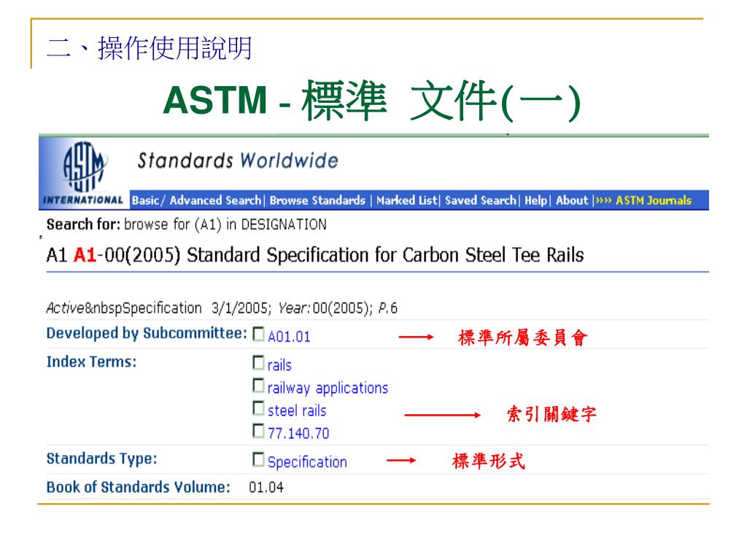Screen dimensions: 747x560
Task: Open steel rails link
Action: tap(297, 411)
